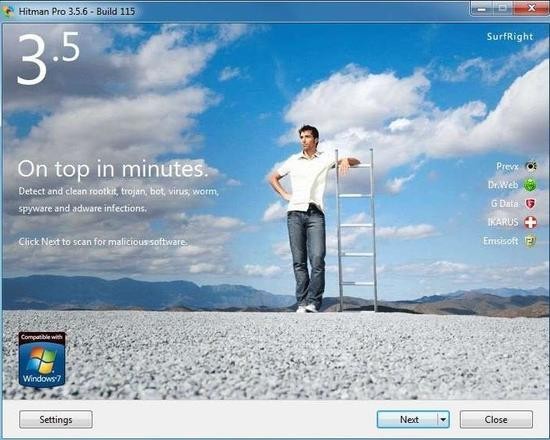Click the Compatible with Windows 7 badge
This screenshot has width=550, height=440.
pyautogui.click(x=42, y=360)
